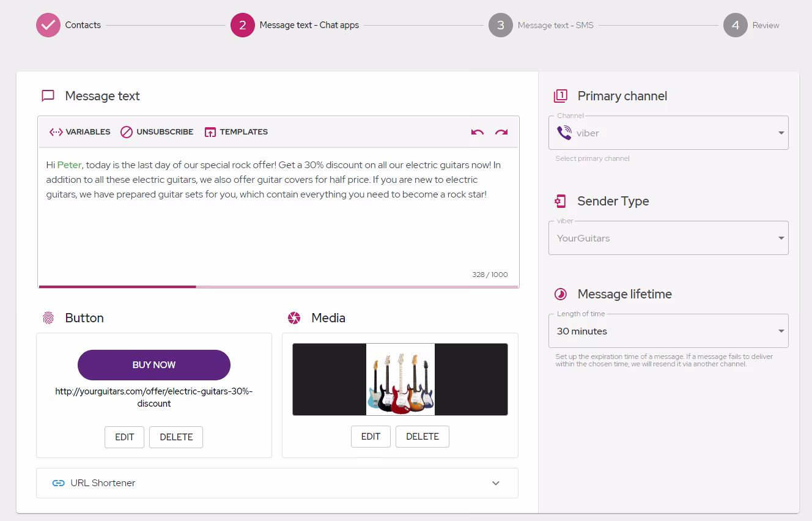Open the YourGuitars sender dropdown
The height and width of the screenshot is (521, 812).
(668, 238)
